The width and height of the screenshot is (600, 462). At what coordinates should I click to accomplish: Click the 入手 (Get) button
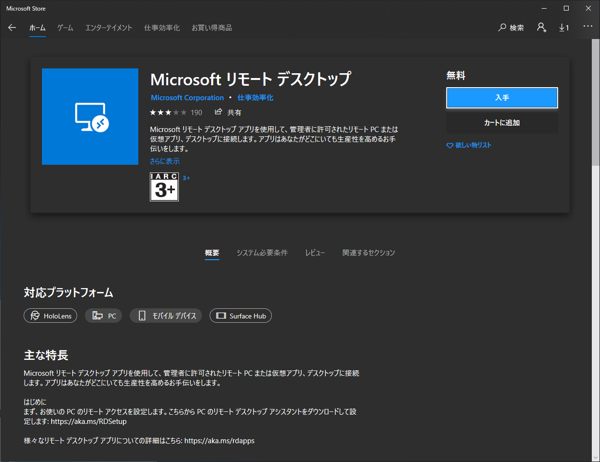point(502,98)
